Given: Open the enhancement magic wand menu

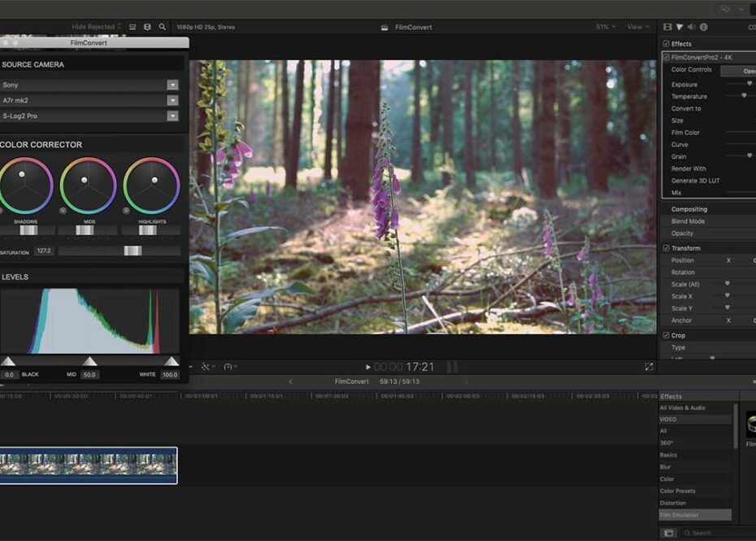Looking at the screenshot, I should [x=208, y=367].
